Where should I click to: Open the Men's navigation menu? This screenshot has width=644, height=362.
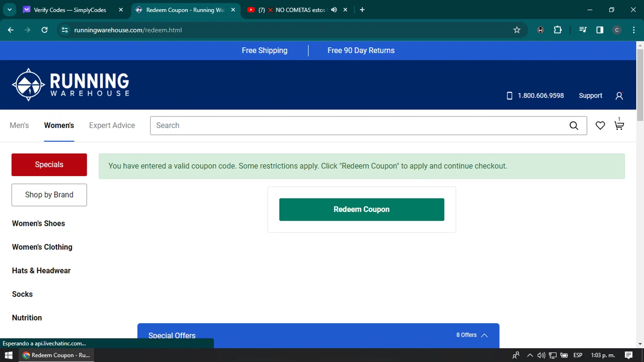(x=19, y=125)
